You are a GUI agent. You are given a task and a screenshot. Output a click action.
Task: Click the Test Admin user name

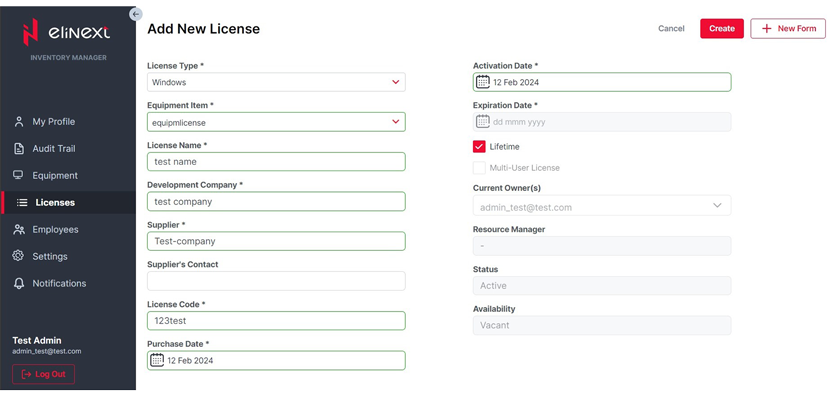[37, 340]
